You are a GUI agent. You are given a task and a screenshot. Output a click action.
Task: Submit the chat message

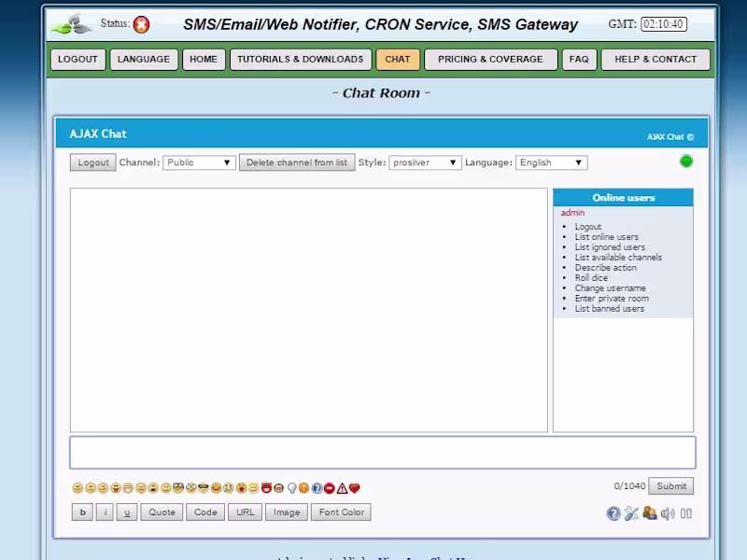point(671,486)
